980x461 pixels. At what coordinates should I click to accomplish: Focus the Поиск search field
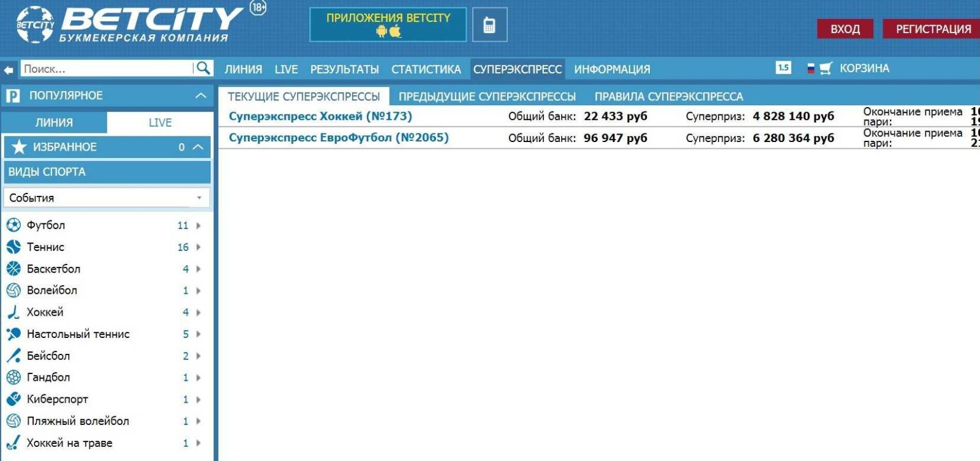(x=107, y=69)
